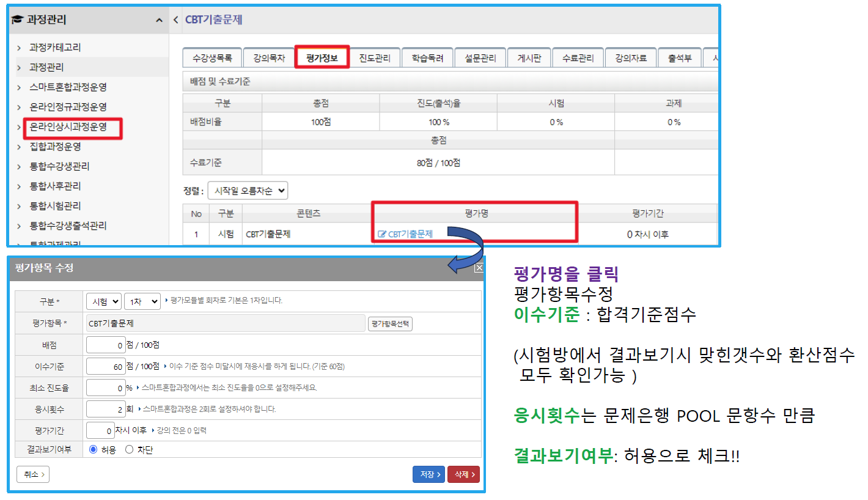Open the 시작일 오름차순 sort dropdown

tap(248, 191)
